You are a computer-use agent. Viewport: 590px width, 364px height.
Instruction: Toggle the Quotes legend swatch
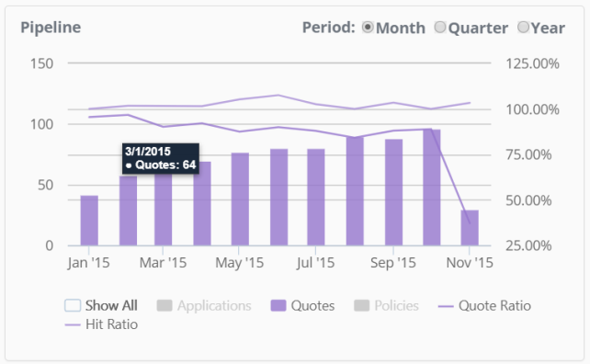tap(278, 306)
